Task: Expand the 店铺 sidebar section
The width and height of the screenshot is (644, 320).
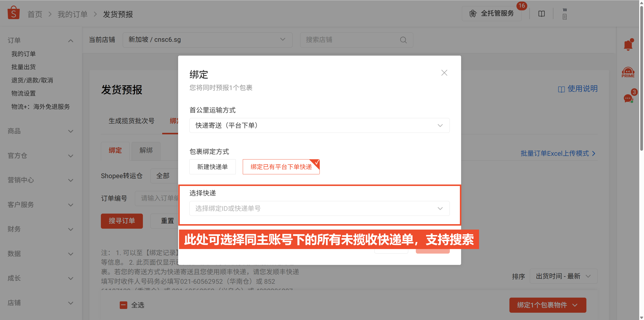Action: [71, 303]
